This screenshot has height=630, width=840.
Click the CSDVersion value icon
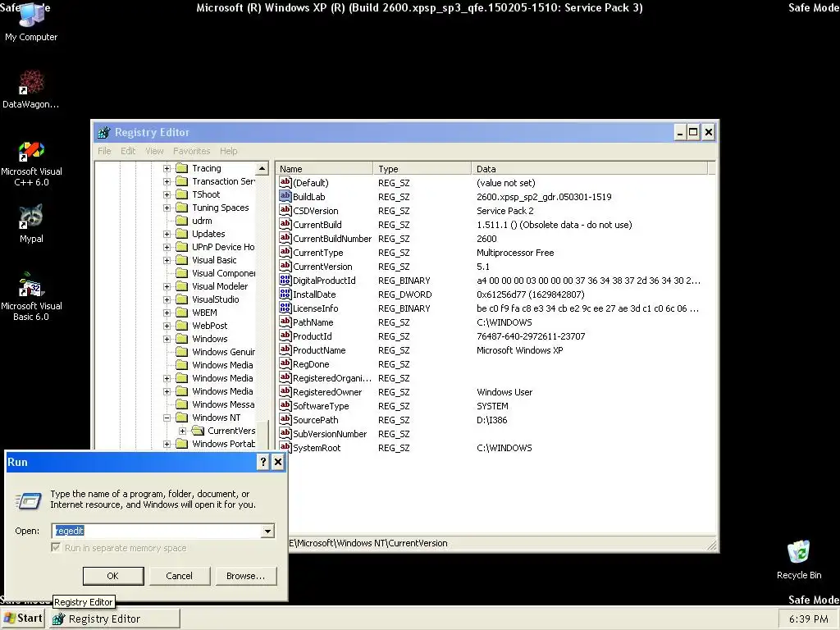coord(285,211)
